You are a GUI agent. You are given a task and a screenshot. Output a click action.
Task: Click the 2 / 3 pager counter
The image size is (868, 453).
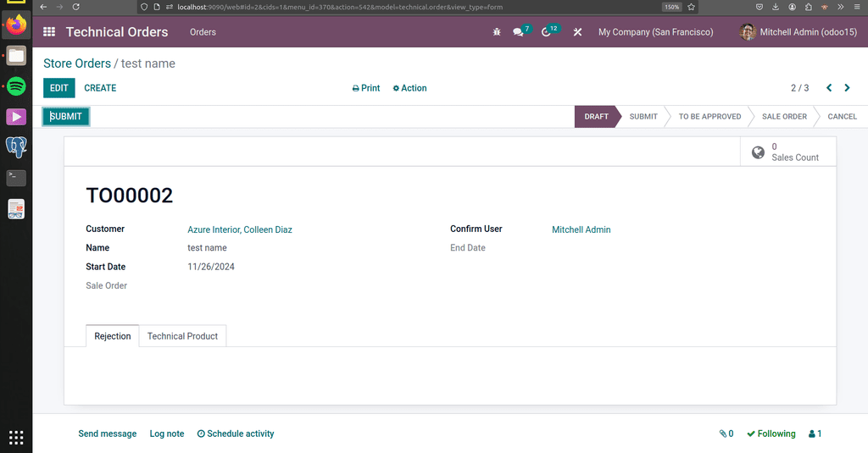click(x=799, y=88)
